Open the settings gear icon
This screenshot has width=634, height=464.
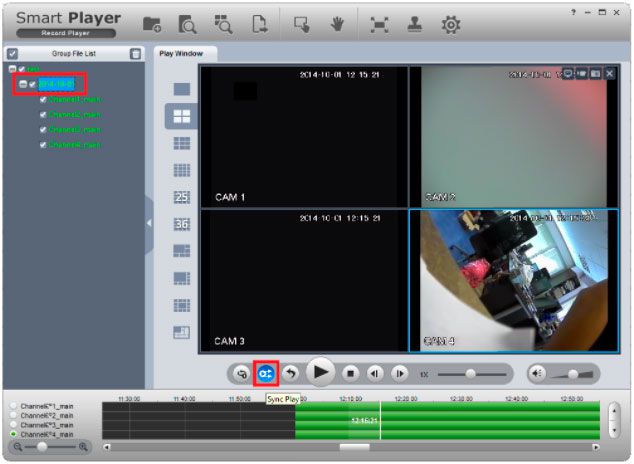(451, 24)
